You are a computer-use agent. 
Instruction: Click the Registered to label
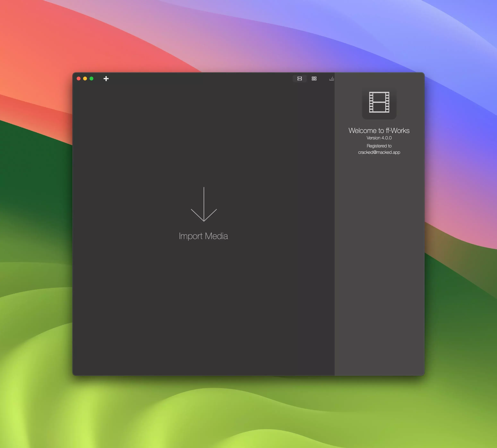tap(379, 146)
